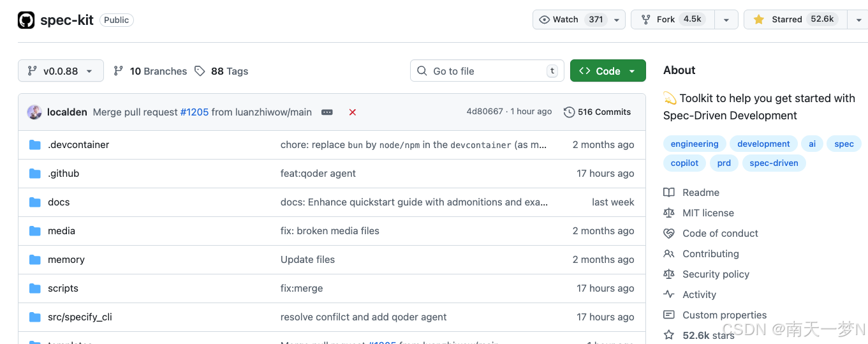
Task: Open commit 'feat:qoder agent'
Action: 318,174
